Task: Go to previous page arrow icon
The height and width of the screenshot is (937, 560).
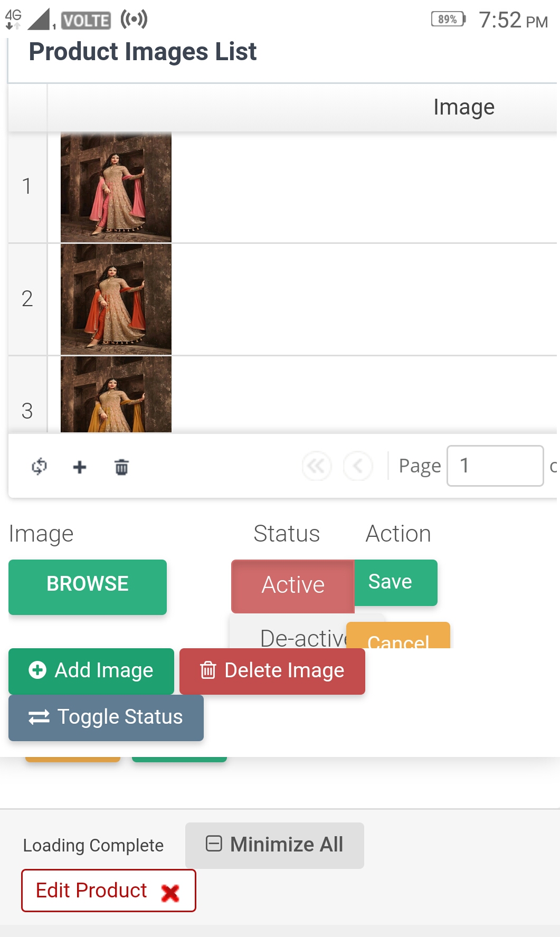Action: coord(358,466)
